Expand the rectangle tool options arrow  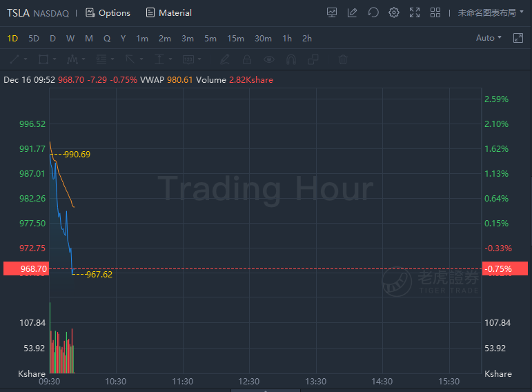point(55,59)
